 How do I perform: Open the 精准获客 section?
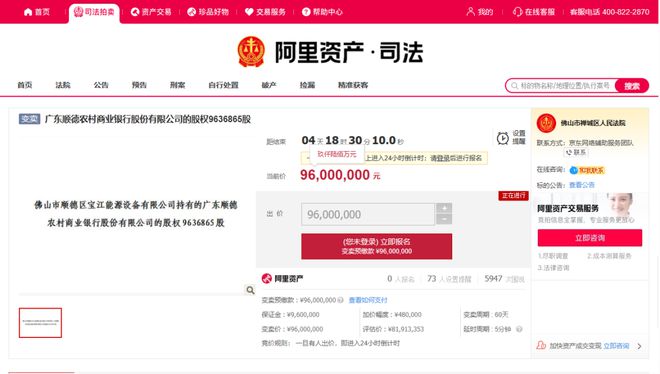[x=353, y=85]
